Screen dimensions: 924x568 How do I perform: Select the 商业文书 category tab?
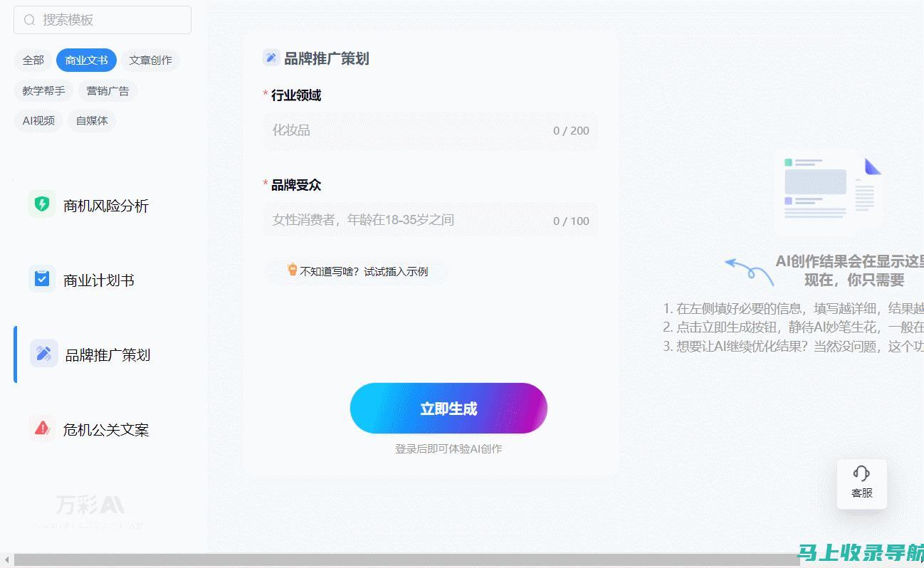(x=86, y=61)
